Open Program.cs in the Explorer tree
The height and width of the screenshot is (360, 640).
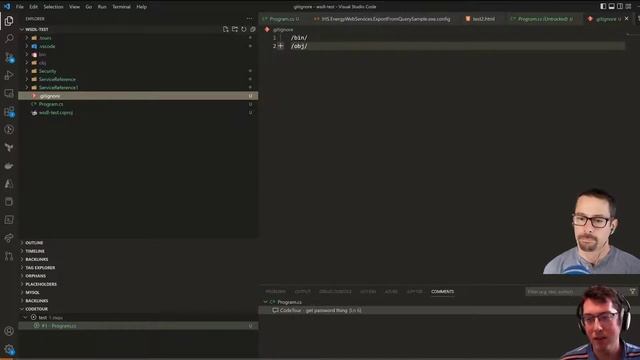[x=138, y=104]
